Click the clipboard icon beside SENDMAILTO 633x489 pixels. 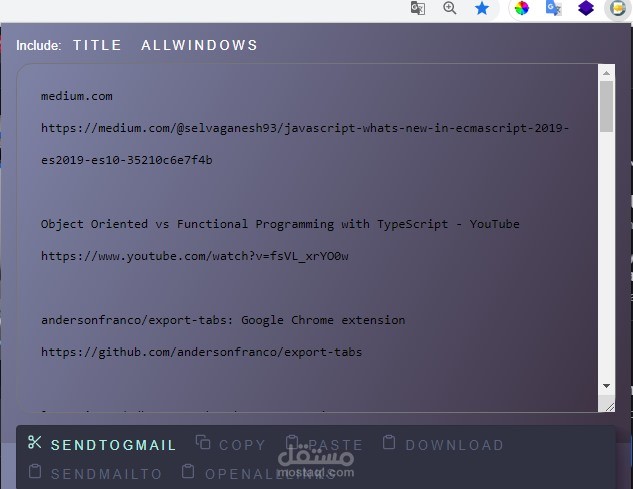click(35, 471)
